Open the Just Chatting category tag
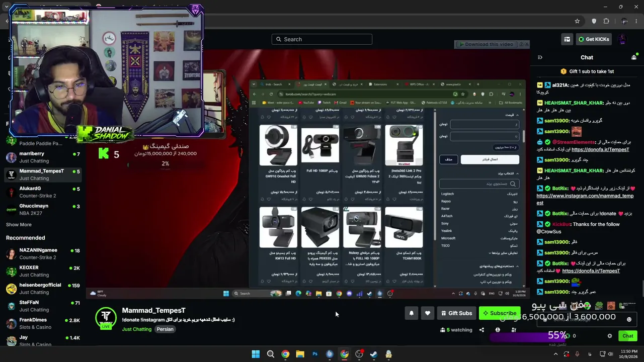644x362 pixels. coord(136,329)
